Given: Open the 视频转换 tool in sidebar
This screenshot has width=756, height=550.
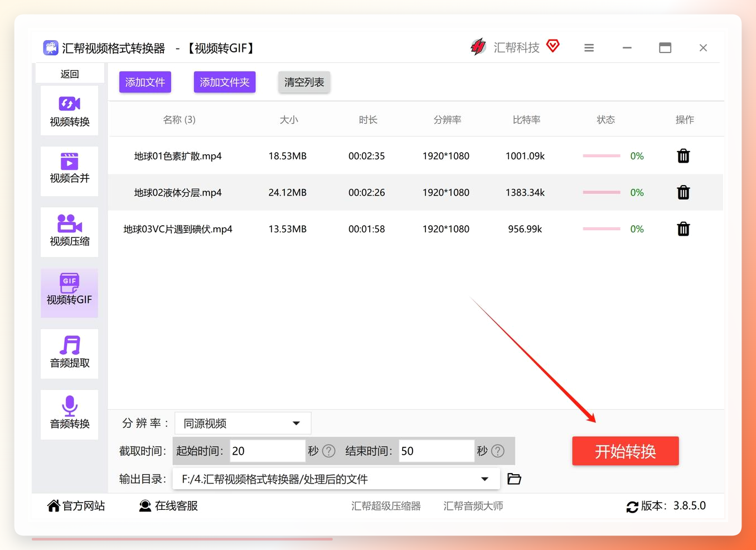Looking at the screenshot, I should coord(69,110).
